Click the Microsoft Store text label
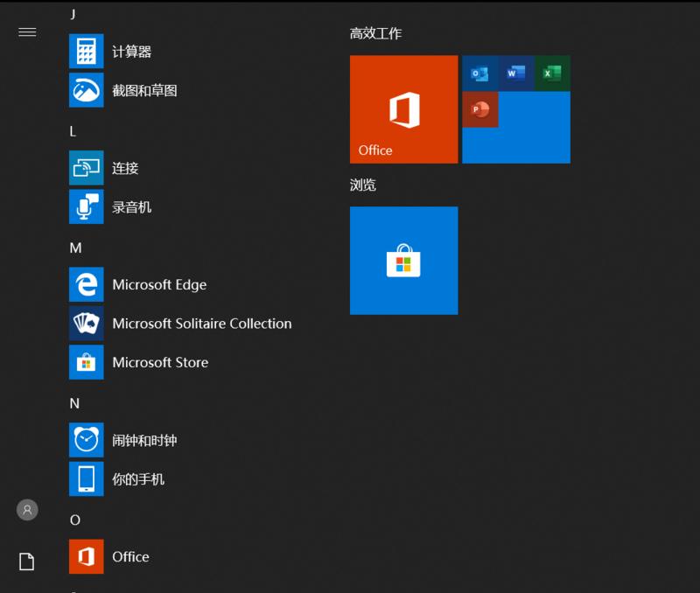 [160, 362]
